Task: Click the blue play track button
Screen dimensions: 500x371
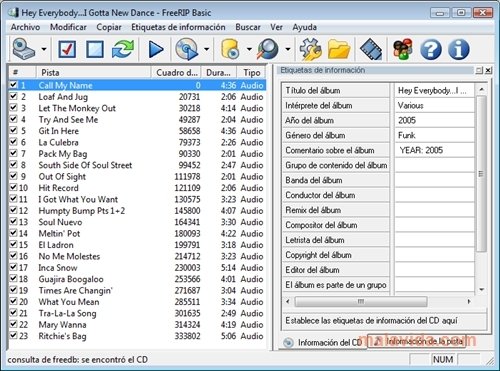Action: (156, 49)
